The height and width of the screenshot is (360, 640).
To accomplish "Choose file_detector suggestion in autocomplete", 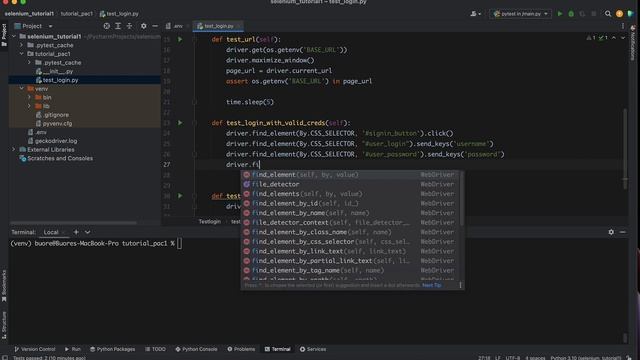I will pos(349,184).
